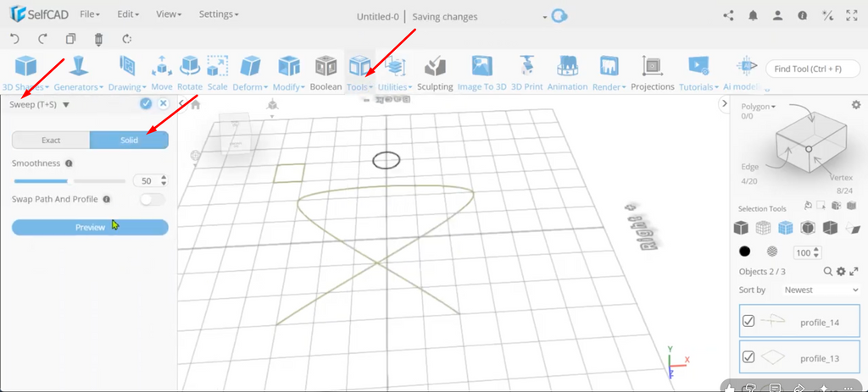868x392 pixels.
Task: Open notifications bell icon
Action: point(753,16)
